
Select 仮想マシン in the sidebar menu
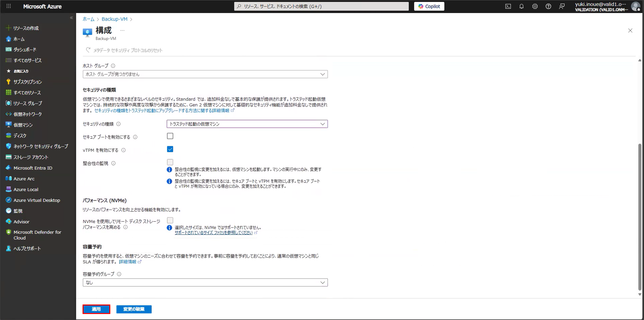click(23, 125)
